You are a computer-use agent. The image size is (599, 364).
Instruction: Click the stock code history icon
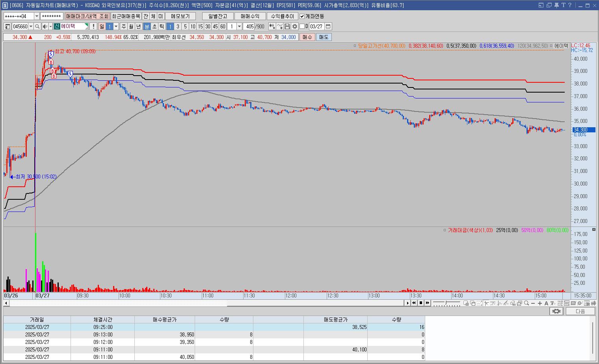[x=7, y=26]
